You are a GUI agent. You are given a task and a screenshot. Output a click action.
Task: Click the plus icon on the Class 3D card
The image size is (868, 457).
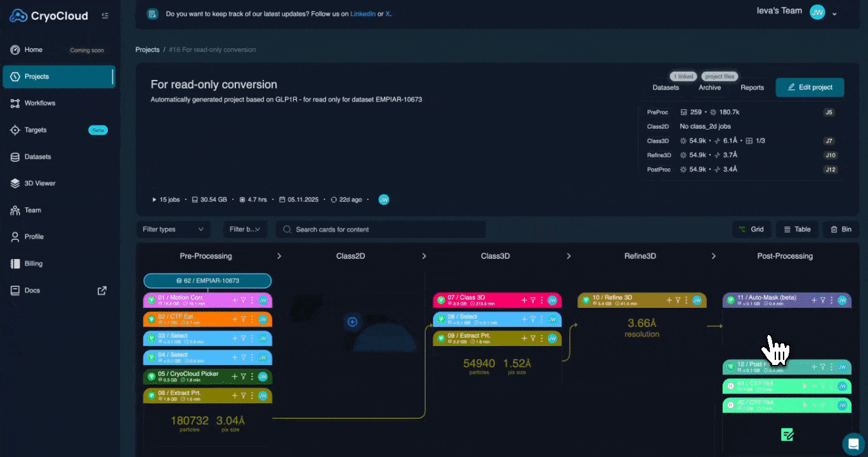524,299
